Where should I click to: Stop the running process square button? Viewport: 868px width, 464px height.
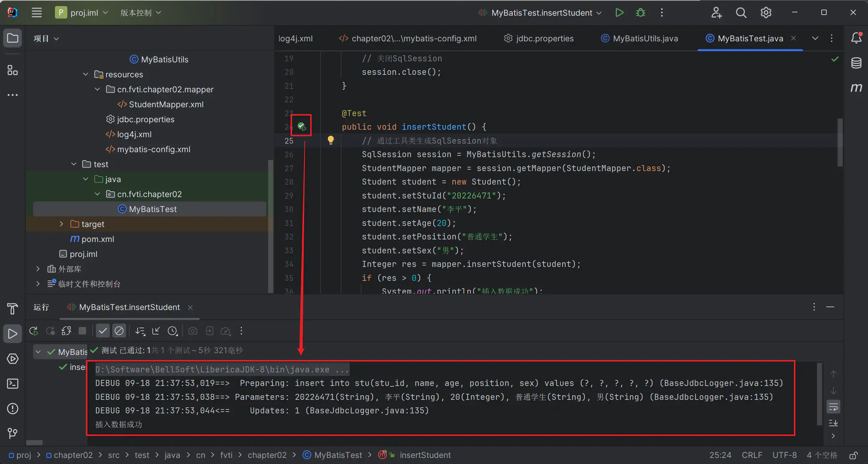[82, 331]
